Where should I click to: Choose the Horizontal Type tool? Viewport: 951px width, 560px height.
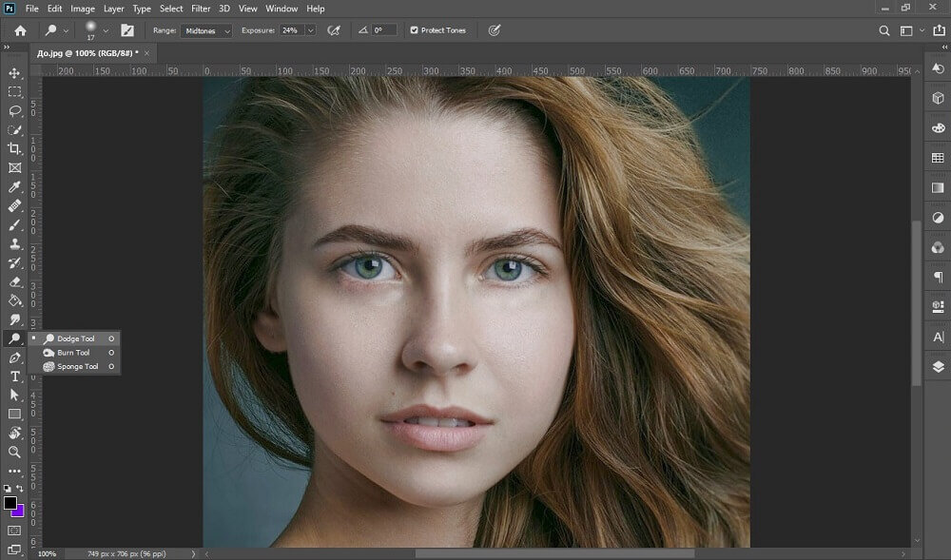coord(14,377)
